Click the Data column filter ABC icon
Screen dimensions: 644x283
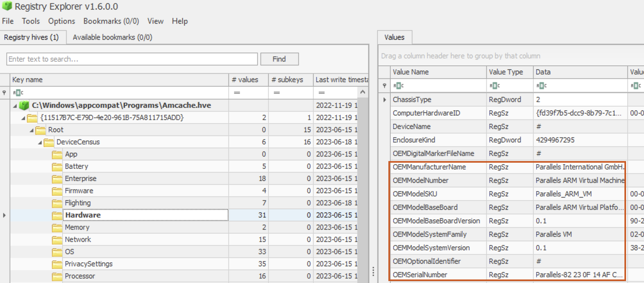(541, 86)
